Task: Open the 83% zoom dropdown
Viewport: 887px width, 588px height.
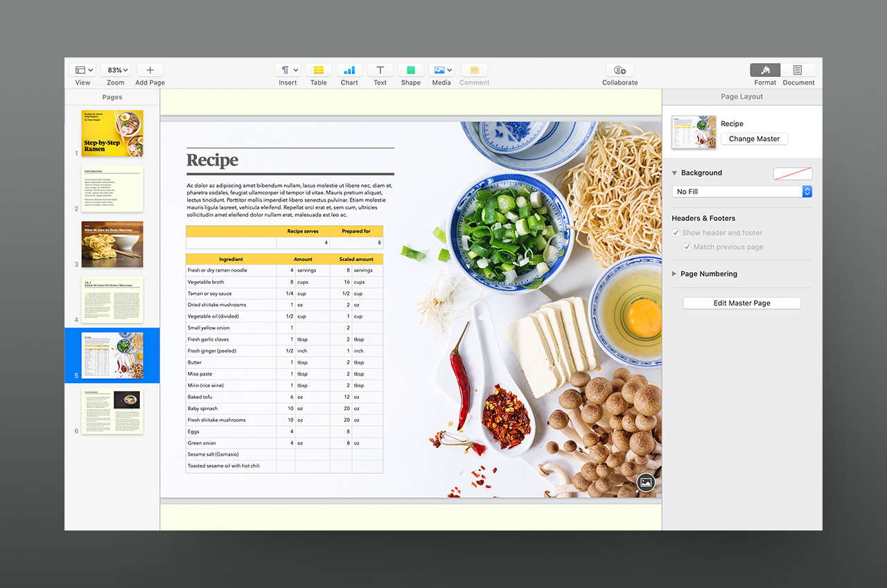Action: (x=116, y=70)
